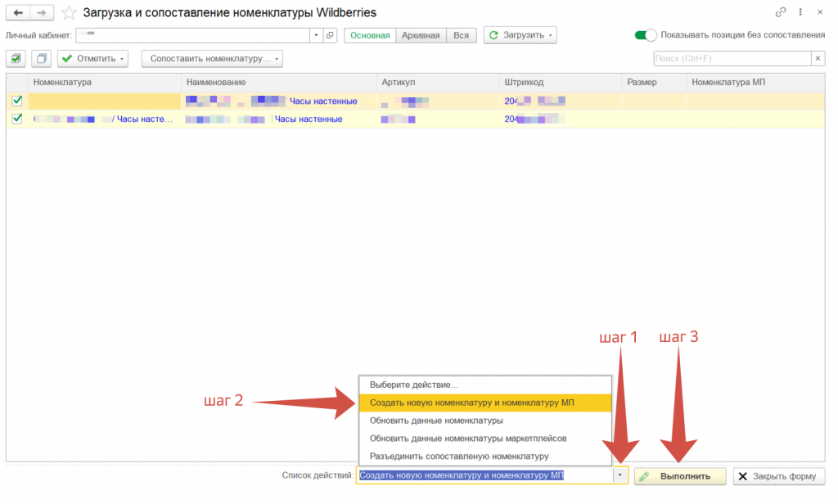Click the check all rows icon
Screen dimensions: 838x504
click(x=16, y=59)
